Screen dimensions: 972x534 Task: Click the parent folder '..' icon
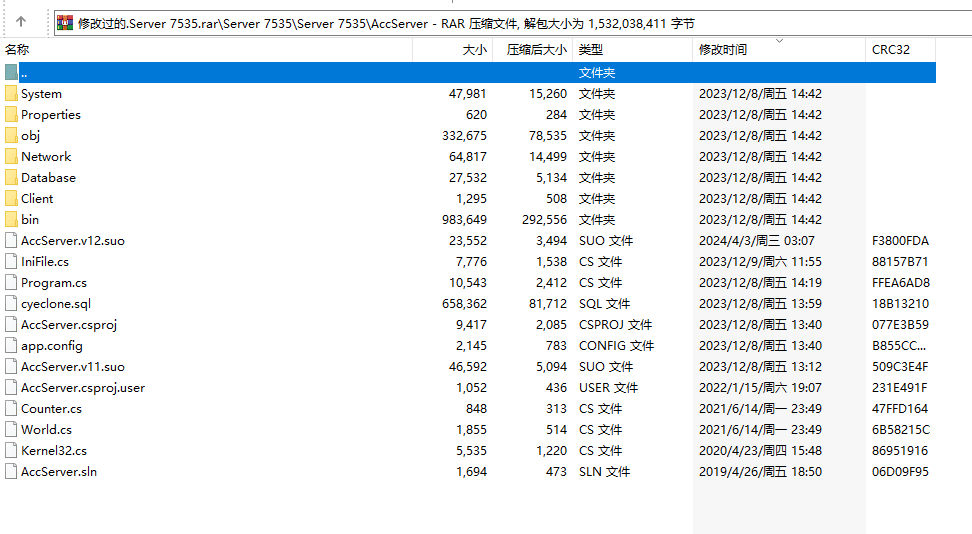(x=11, y=73)
